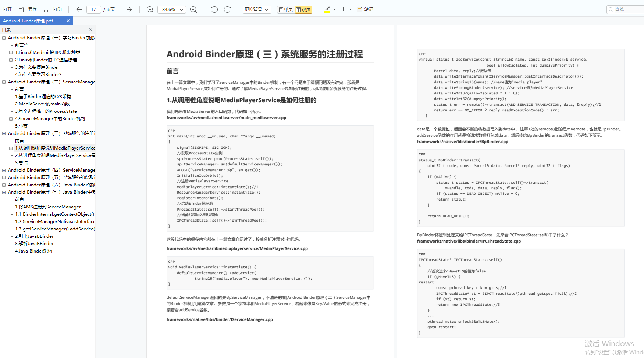Open outline item 2.从进程角度说明MediaPlayerService

[x=55, y=155]
